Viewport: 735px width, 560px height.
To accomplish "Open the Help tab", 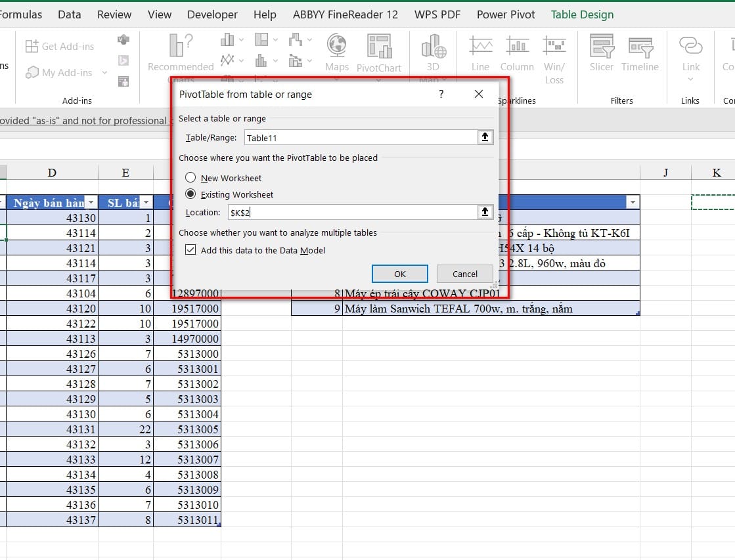I will [265, 14].
